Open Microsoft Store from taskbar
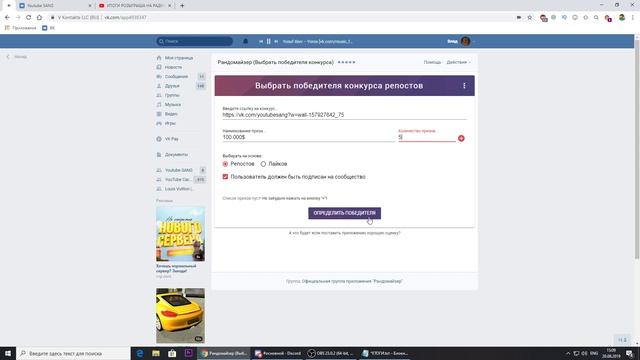This screenshot has height=360, width=640. 172,353
